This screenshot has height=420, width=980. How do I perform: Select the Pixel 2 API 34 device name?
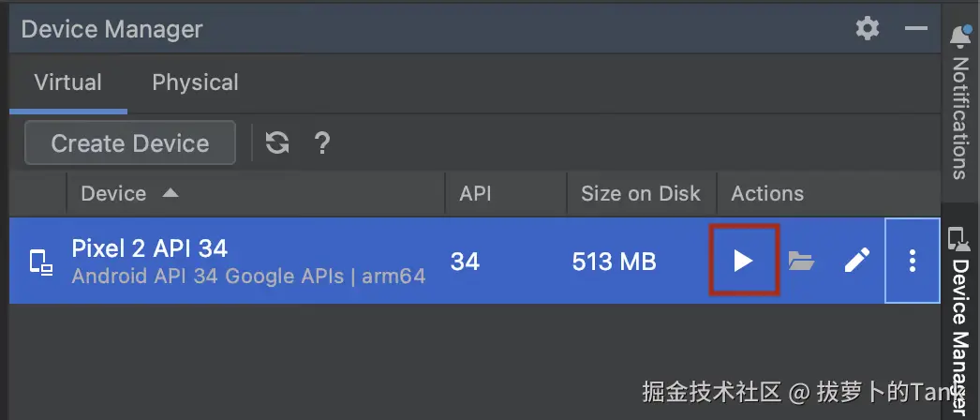coord(149,248)
